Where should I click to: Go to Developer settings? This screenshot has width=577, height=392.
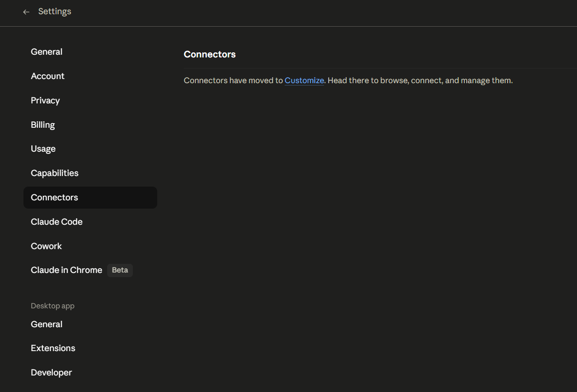pos(90,373)
